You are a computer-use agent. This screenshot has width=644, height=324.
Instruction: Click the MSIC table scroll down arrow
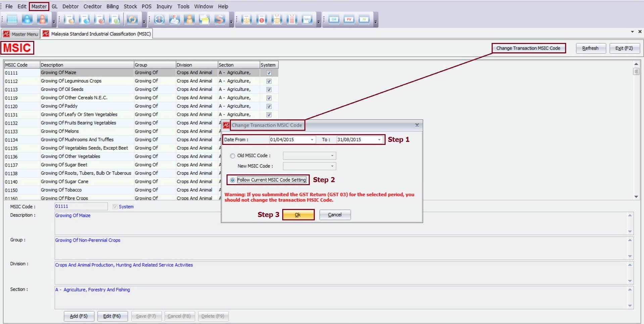[636, 197]
